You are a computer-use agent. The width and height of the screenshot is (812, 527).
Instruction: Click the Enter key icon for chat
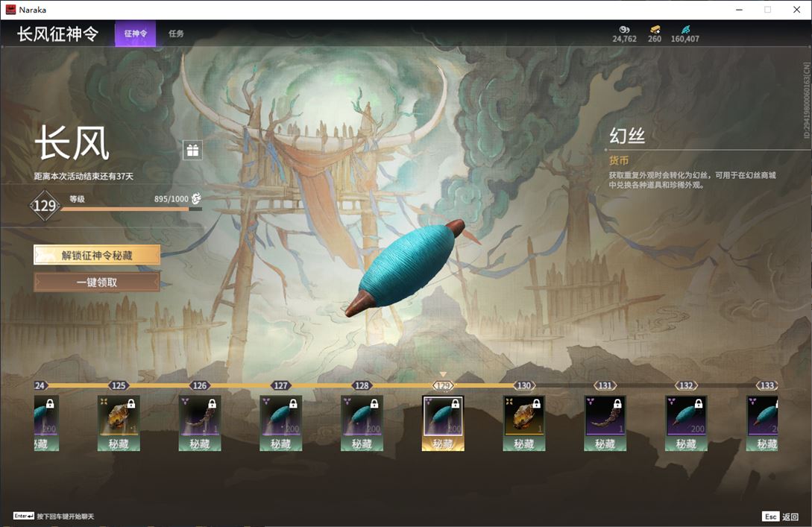pos(24,516)
